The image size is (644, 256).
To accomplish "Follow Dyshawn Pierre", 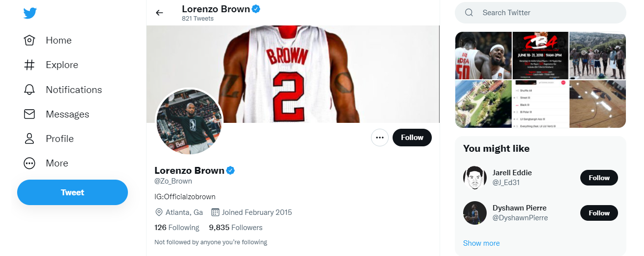I will point(598,213).
